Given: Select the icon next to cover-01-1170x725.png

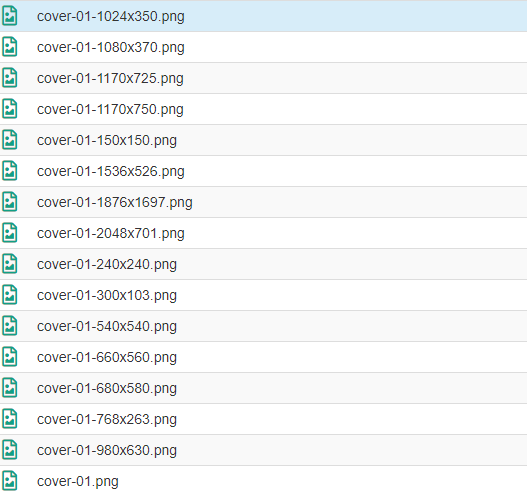Looking at the screenshot, I should click(x=10, y=78).
